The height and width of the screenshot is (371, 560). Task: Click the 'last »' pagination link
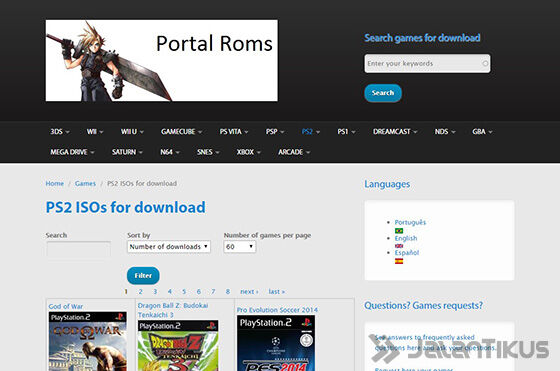pyautogui.click(x=277, y=292)
